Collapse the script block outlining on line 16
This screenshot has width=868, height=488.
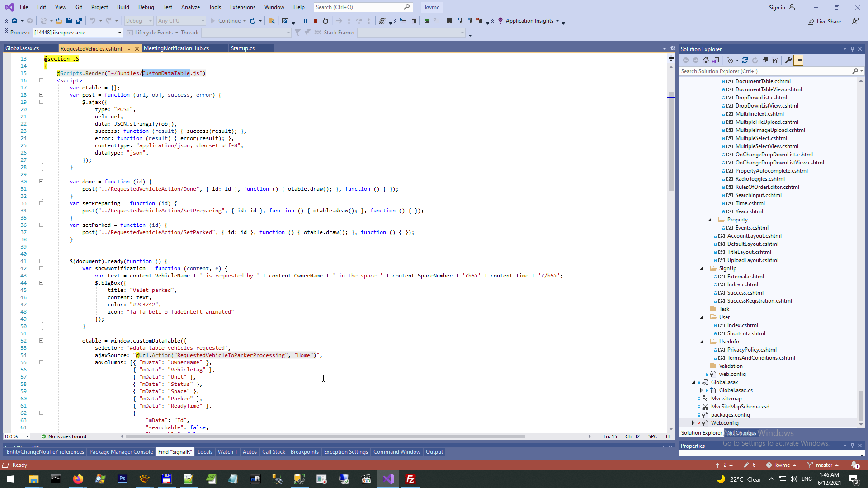point(41,80)
